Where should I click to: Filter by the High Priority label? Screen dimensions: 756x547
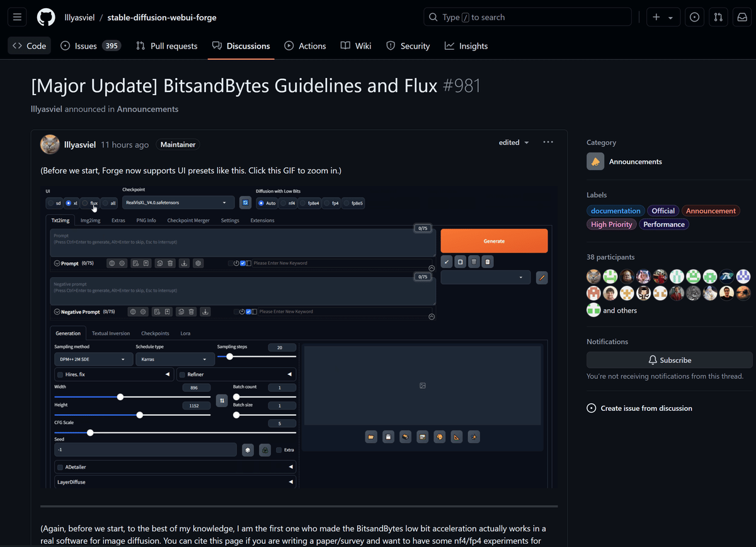click(x=612, y=224)
